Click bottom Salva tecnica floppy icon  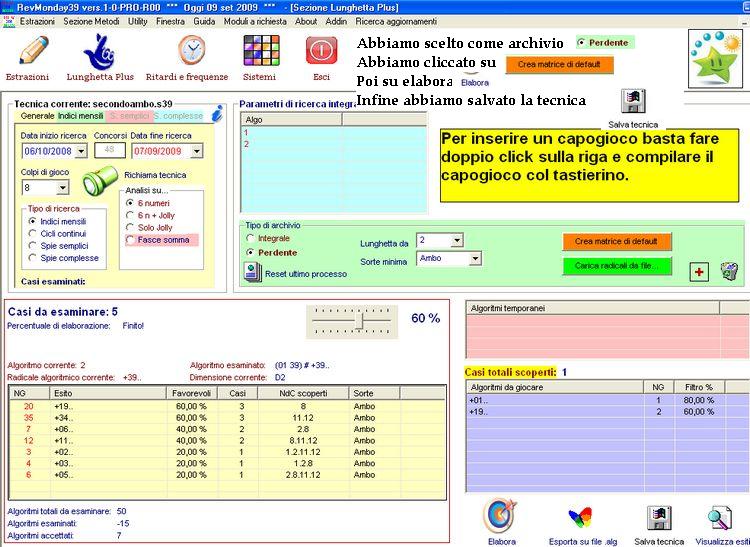tap(659, 518)
